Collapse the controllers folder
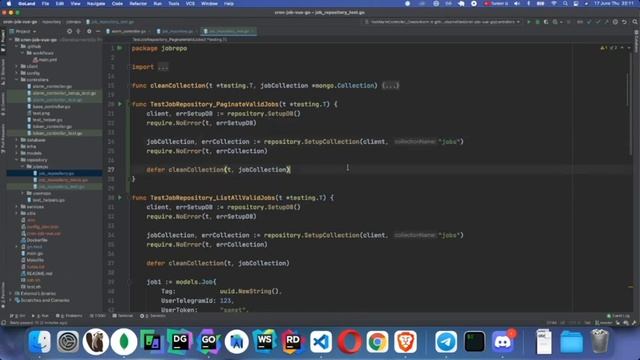 18,80
